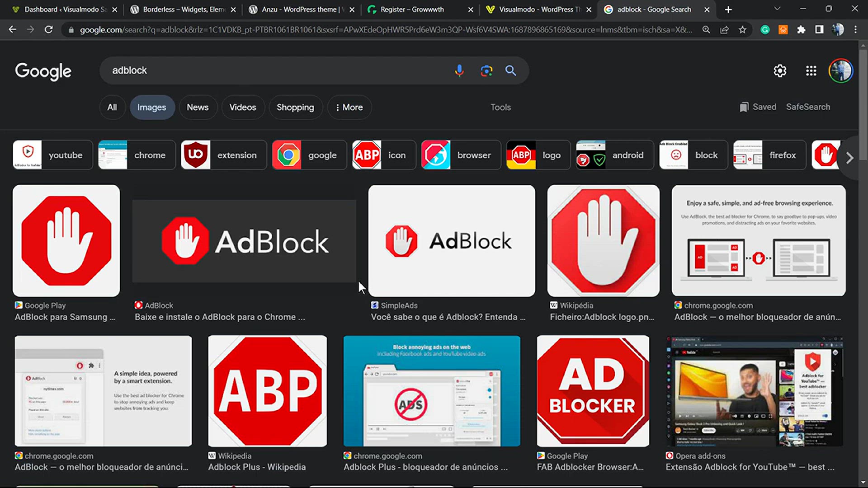Bookmark this page with star icon
The height and width of the screenshot is (488, 868).
click(742, 29)
